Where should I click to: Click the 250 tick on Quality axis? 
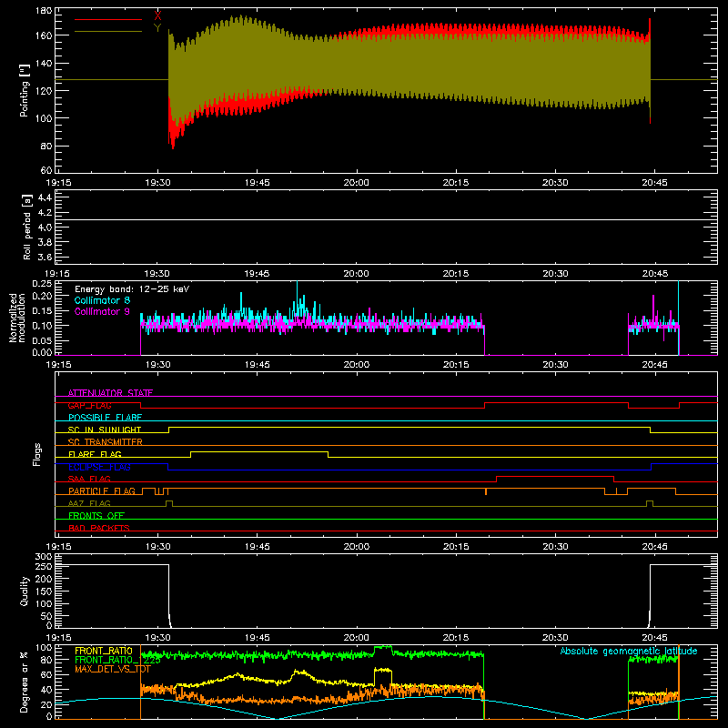point(44,566)
